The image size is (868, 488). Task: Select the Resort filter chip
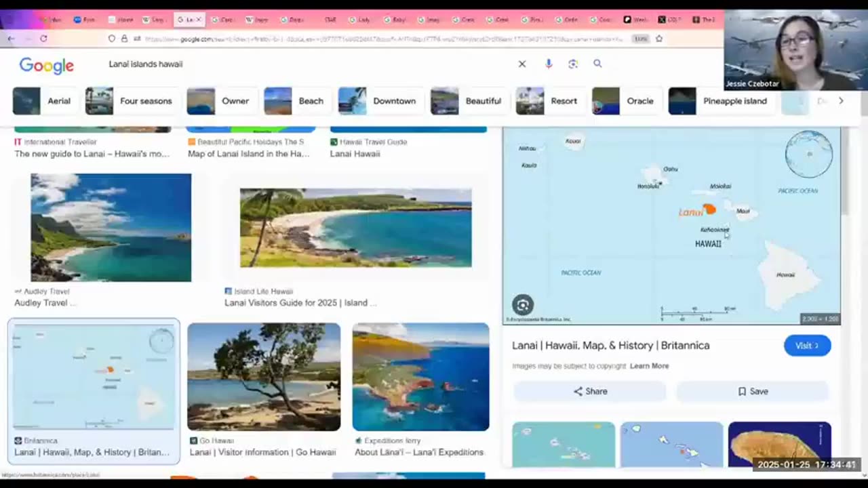pyautogui.click(x=550, y=101)
